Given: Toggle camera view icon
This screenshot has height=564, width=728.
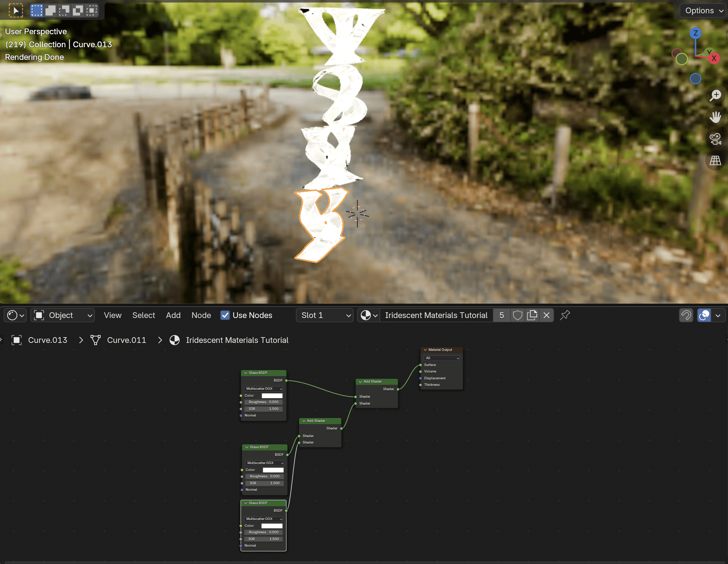Looking at the screenshot, I should tap(715, 139).
